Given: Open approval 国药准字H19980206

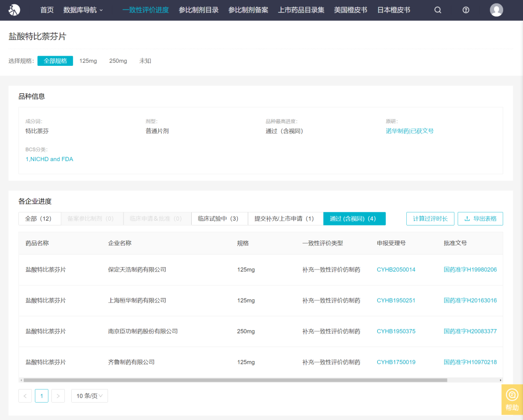Looking at the screenshot, I should (x=470, y=270).
